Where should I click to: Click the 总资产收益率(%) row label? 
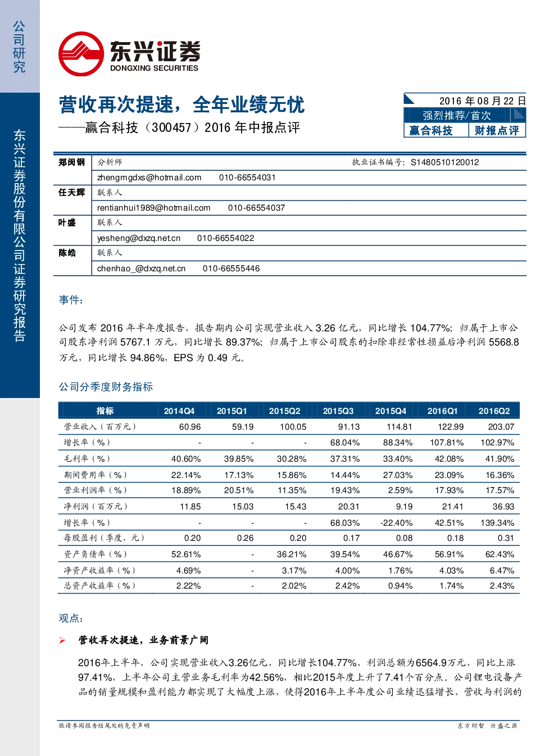tap(100, 586)
